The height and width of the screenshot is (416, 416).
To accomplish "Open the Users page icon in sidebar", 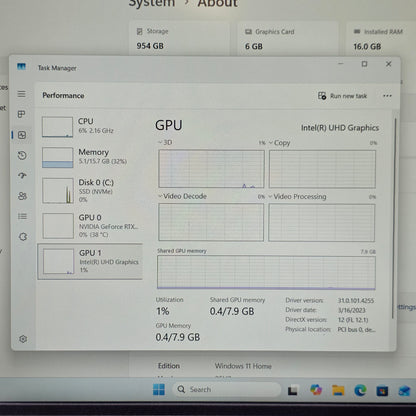I will click(x=22, y=196).
